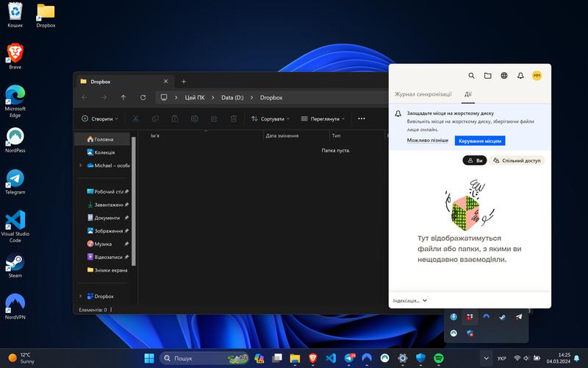Click the 'Можливо пізніше' link
588x368 pixels.
click(427, 141)
